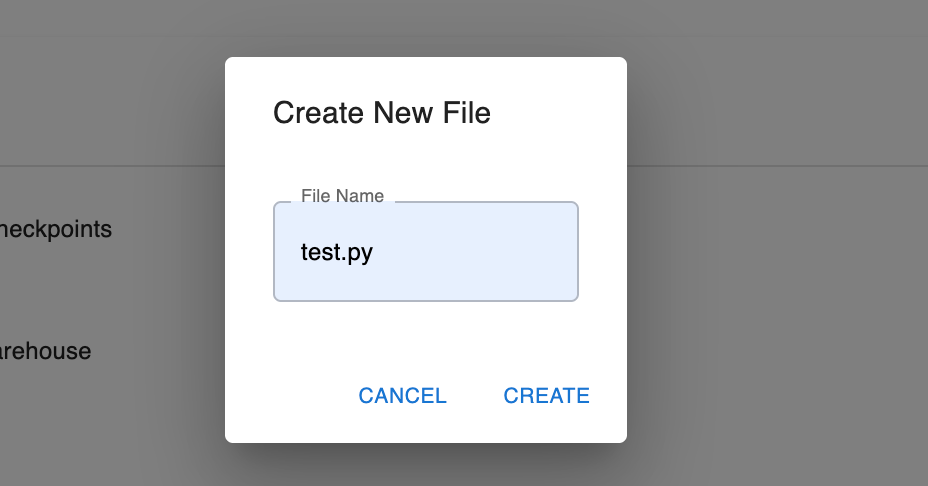Click the backdrop above the dialog
928x486 pixels.
pos(426,27)
